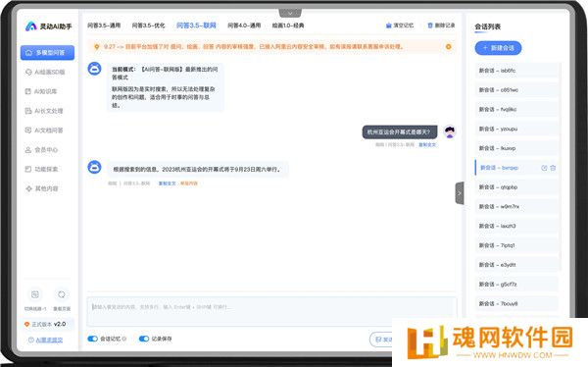588x367 pixels.
Task: Click the 会员中心 person icon
Action: click(x=28, y=150)
